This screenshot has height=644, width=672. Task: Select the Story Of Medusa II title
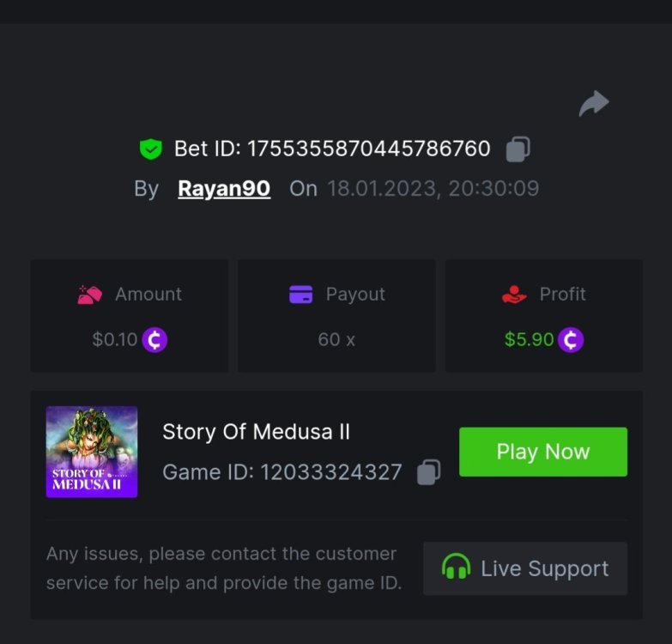[256, 432]
